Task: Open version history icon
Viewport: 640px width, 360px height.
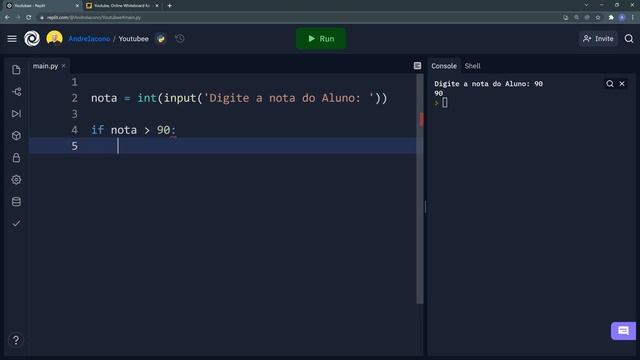Action: pos(180,39)
